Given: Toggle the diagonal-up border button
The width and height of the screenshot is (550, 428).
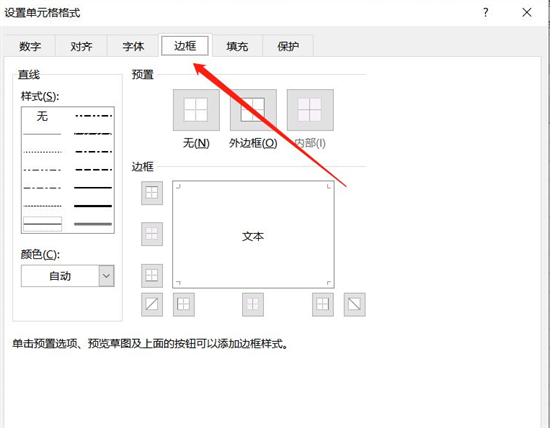Looking at the screenshot, I should pyautogui.click(x=152, y=305).
